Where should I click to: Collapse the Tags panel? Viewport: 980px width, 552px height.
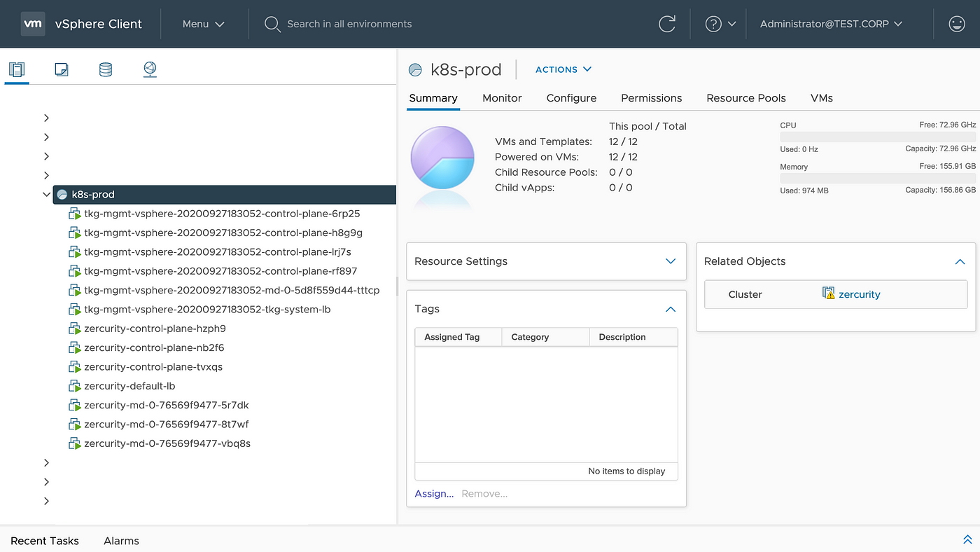pyautogui.click(x=671, y=309)
